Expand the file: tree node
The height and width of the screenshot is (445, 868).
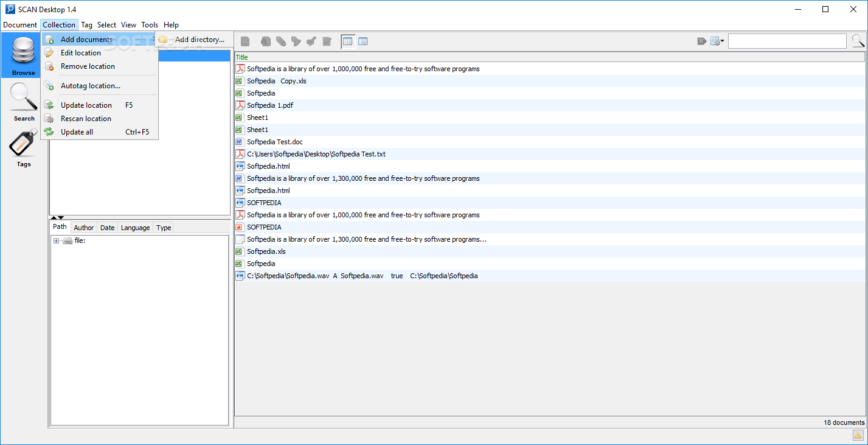tap(56, 241)
